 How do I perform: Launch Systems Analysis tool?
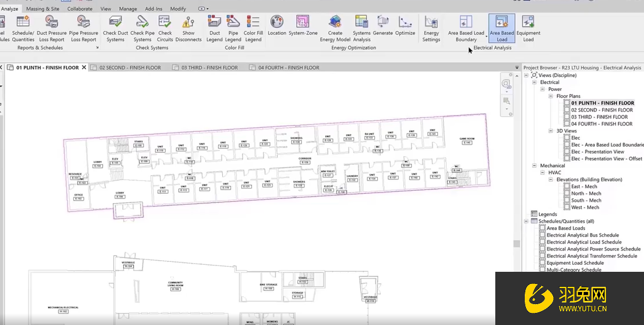tap(362, 28)
